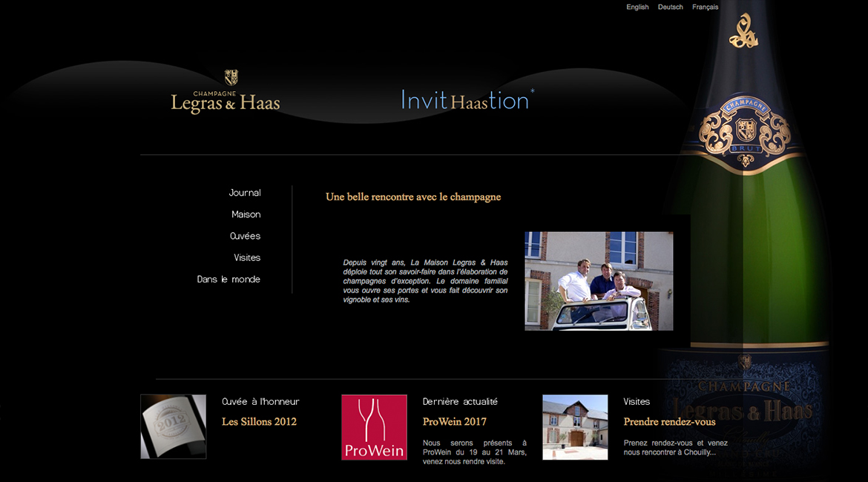Click the bottom Visites section heading
868x482 pixels.
click(x=637, y=402)
